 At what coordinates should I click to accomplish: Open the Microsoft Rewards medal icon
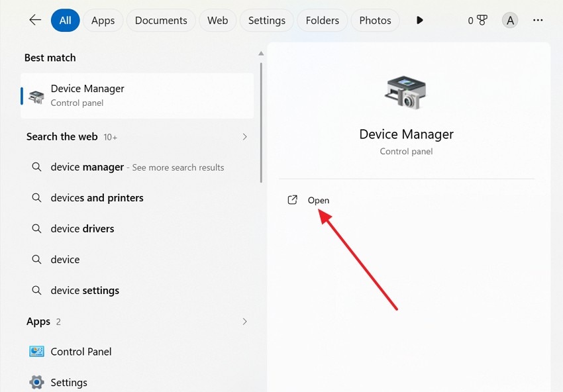[x=483, y=20]
